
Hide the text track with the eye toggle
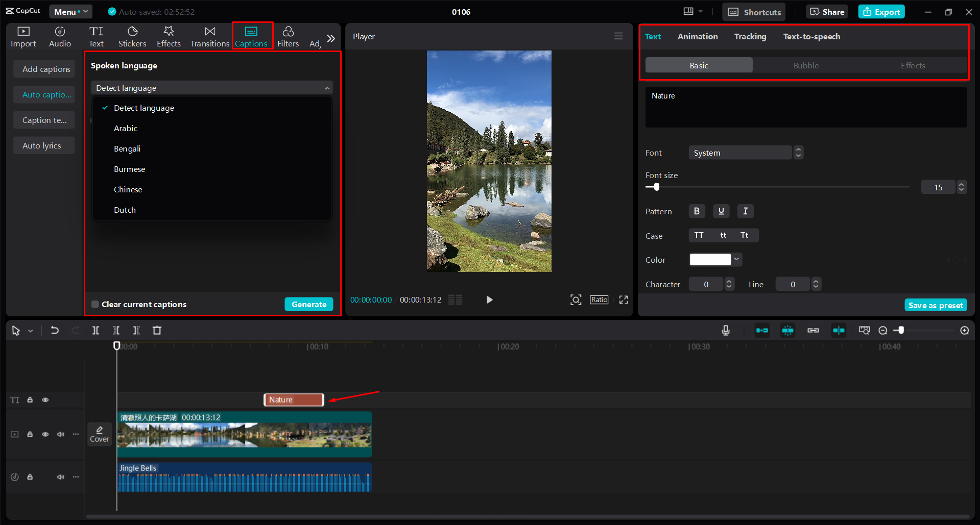[45, 400]
